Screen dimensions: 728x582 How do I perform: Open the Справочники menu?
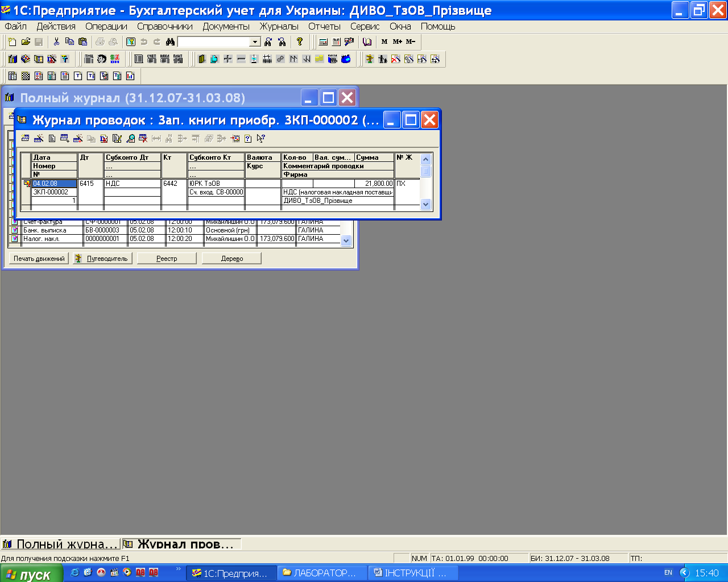[x=165, y=26]
